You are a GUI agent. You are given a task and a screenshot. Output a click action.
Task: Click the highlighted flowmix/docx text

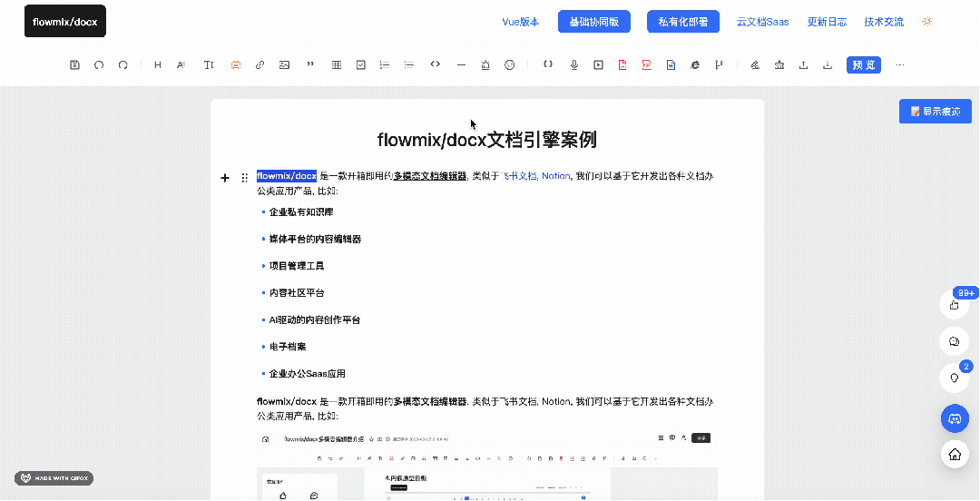coord(286,176)
